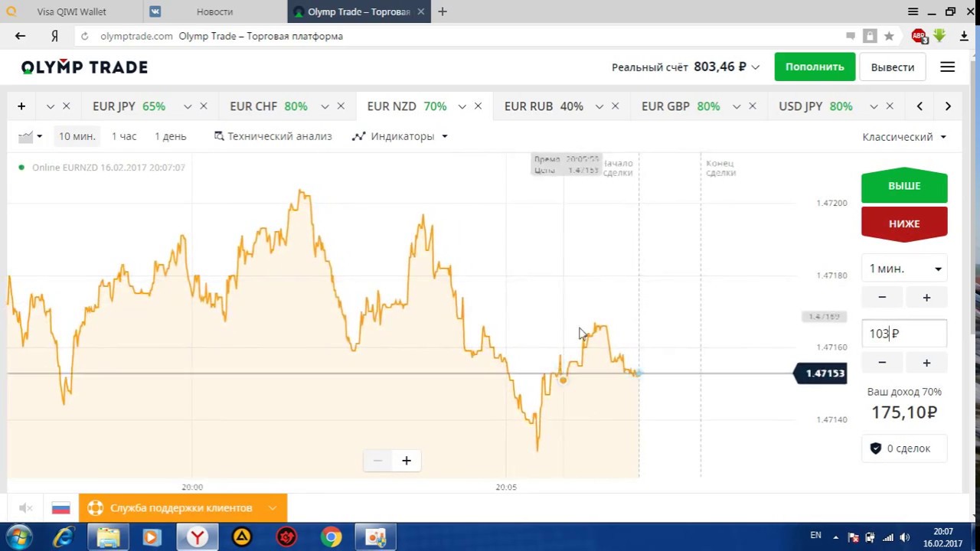Screen dimensions: 980x551
Task: Switch to EUR CHF asset tab
Action: tap(269, 106)
